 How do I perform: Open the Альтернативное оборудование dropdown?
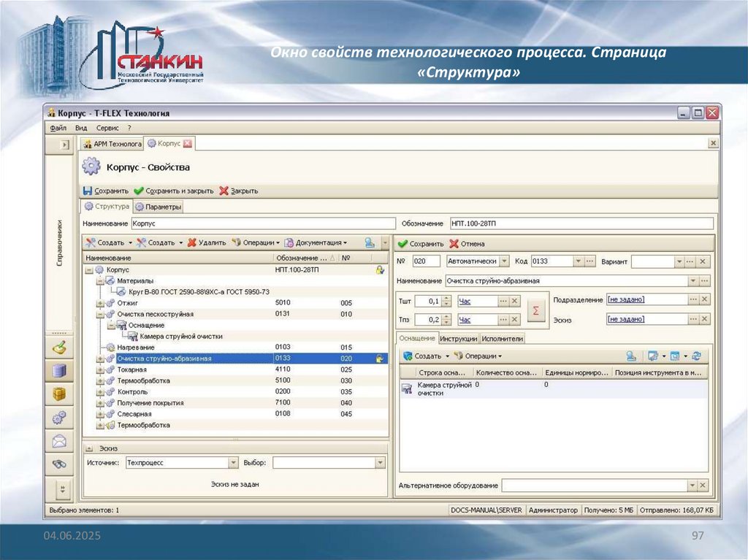click(691, 486)
